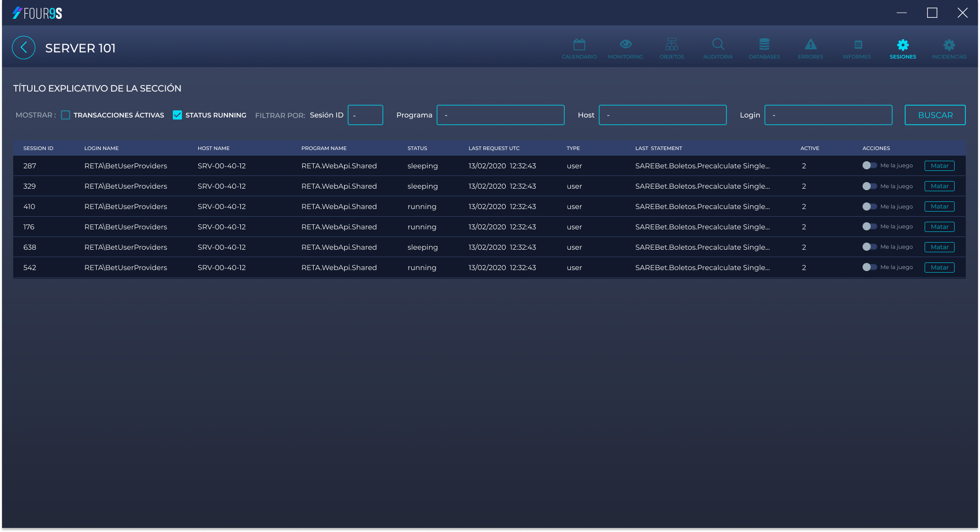Click the Sesión ID filter field
The width and height of the screenshot is (980, 532).
365,115
